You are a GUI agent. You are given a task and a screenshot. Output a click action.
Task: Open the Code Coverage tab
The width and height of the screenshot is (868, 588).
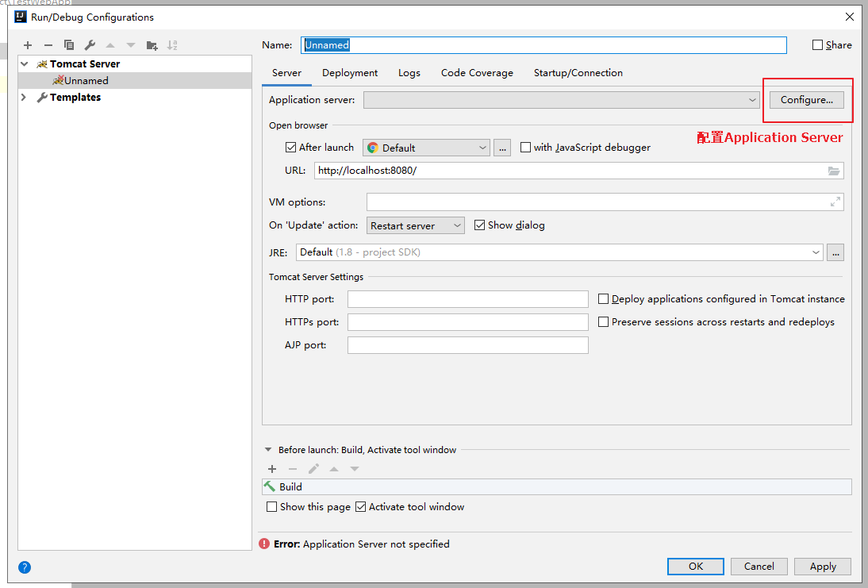point(477,73)
